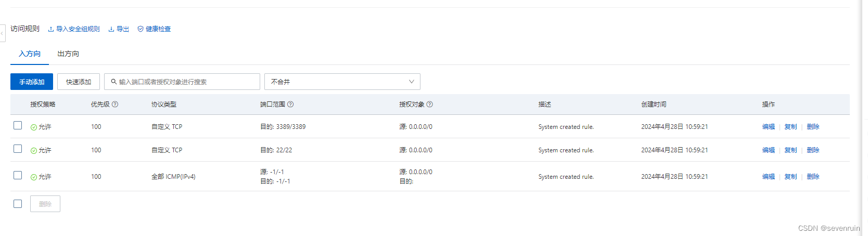Click the help icon next to 优先级
The image size is (868, 236).
click(115, 104)
